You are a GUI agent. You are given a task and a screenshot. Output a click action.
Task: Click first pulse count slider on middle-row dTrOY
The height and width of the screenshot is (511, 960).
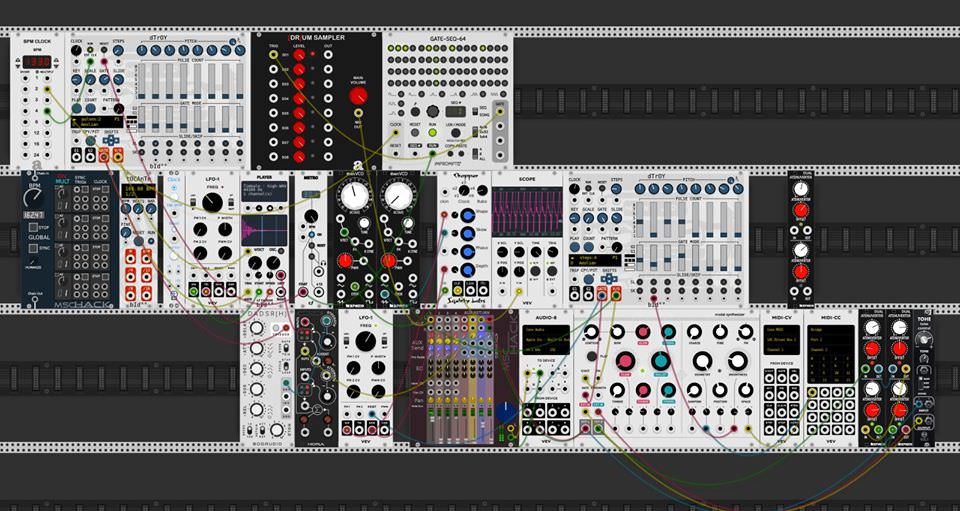640,220
